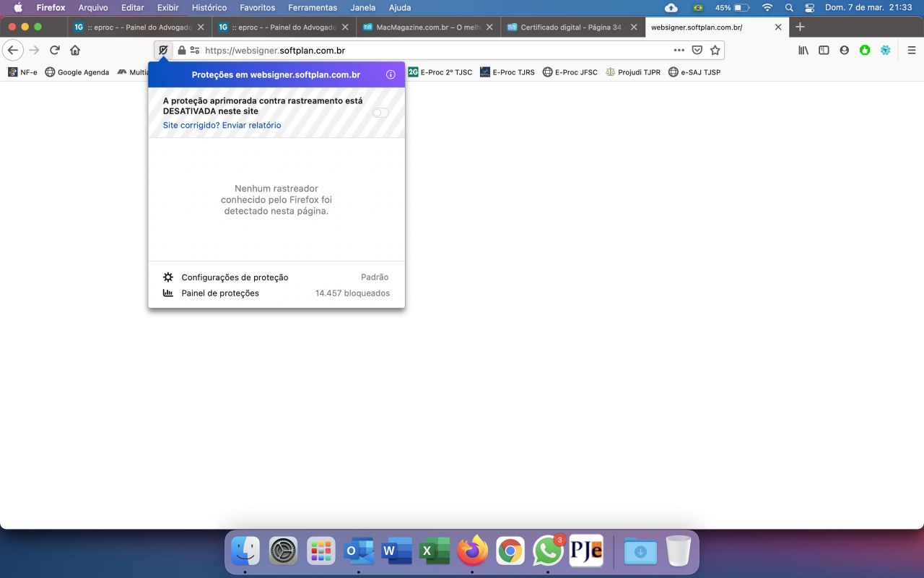This screenshot has width=924, height=578.
Task: Open the Favoritos menu
Action: [x=258, y=8]
